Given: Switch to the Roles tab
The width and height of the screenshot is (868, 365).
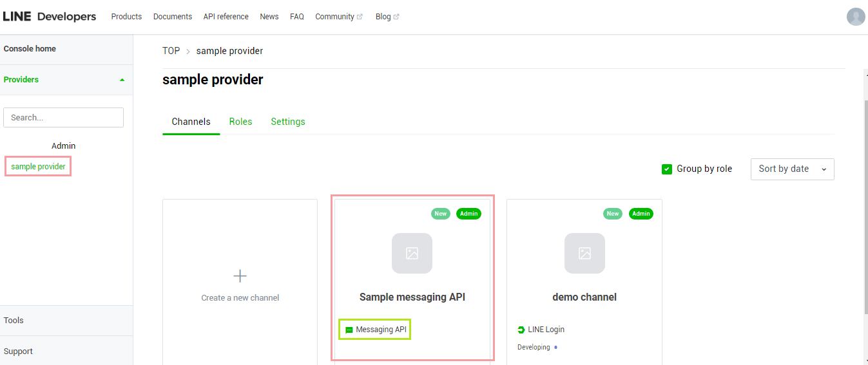Looking at the screenshot, I should [240, 122].
